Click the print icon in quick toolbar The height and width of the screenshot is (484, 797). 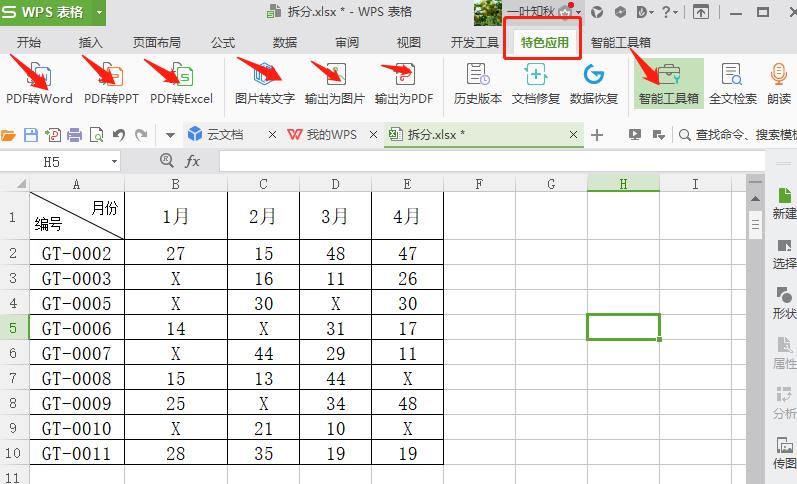[x=74, y=135]
